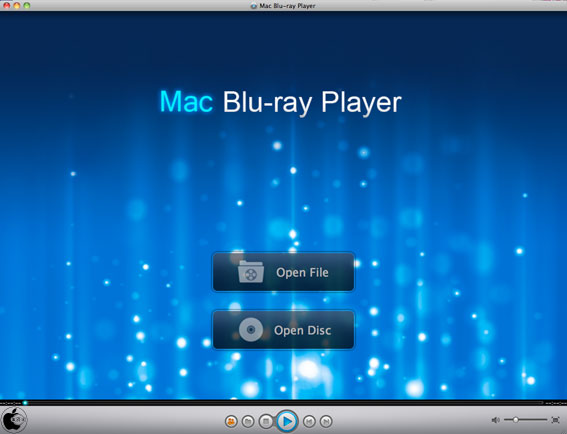Click the elapsed time display left of seek bar
The width and height of the screenshot is (567, 434).
pyautogui.click(x=10, y=403)
